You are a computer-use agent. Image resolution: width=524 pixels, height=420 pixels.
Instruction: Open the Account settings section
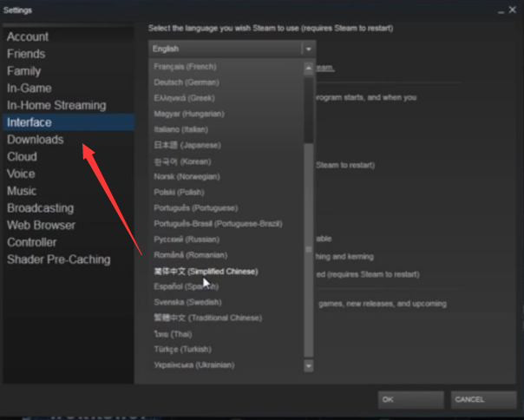(x=69, y=36)
